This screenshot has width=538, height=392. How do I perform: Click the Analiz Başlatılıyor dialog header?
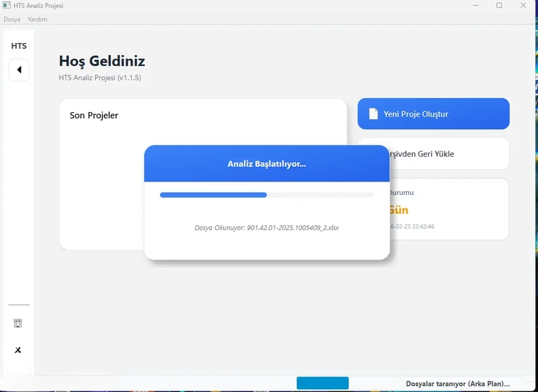[x=266, y=163]
